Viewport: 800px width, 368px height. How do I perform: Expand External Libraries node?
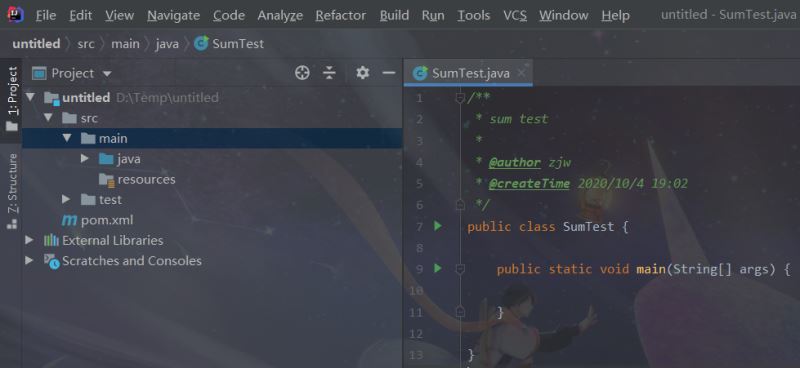click(29, 240)
